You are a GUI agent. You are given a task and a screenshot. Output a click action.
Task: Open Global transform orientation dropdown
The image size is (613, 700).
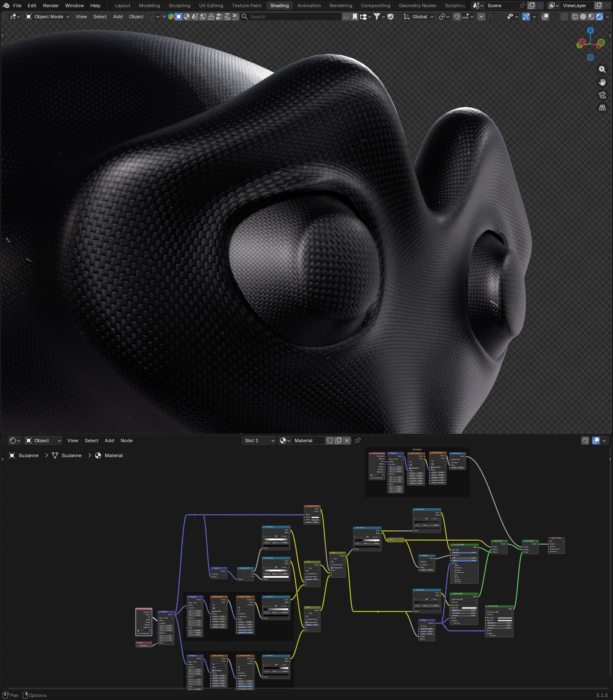pos(419,17)
